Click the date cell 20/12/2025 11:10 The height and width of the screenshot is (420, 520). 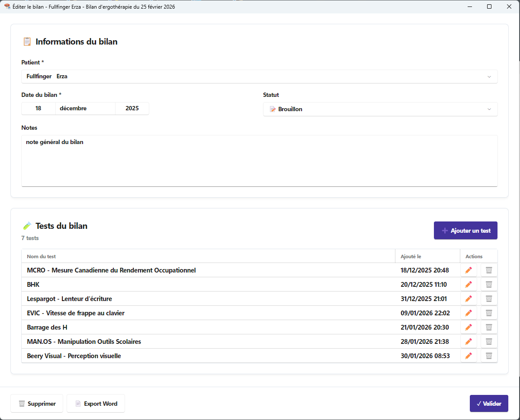[424, 285]
